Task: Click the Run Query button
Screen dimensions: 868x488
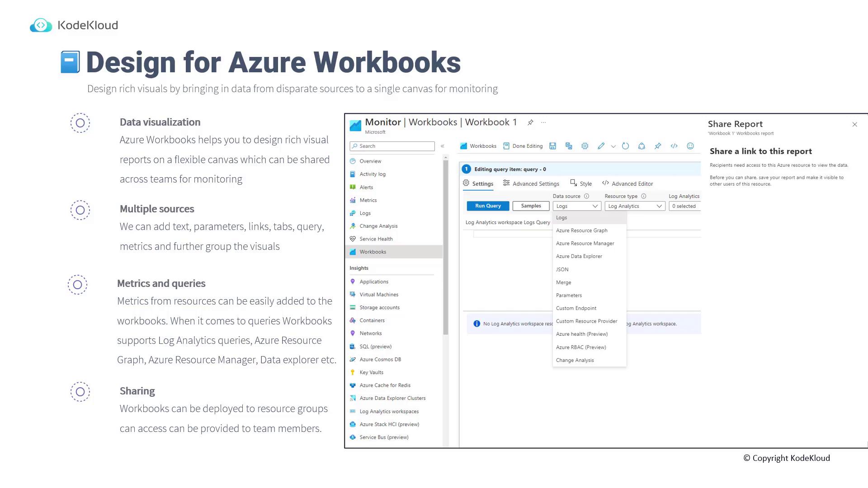Action: tap(488, 206)
